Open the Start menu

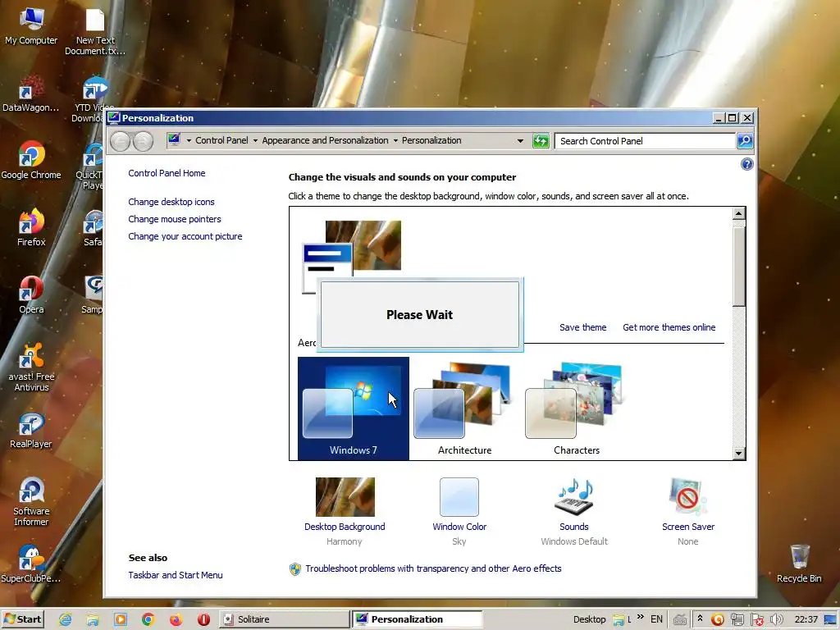(22, 620)
